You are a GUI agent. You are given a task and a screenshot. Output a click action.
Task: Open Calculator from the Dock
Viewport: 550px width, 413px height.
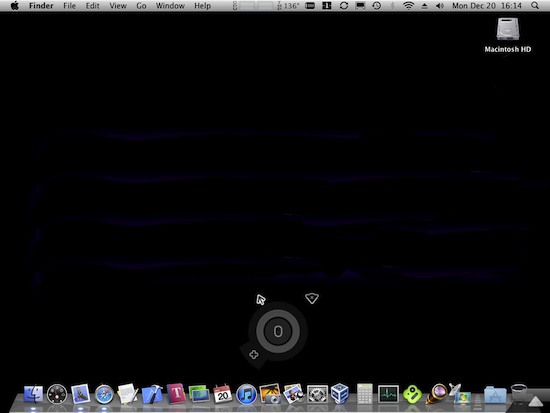click(364, 394)
